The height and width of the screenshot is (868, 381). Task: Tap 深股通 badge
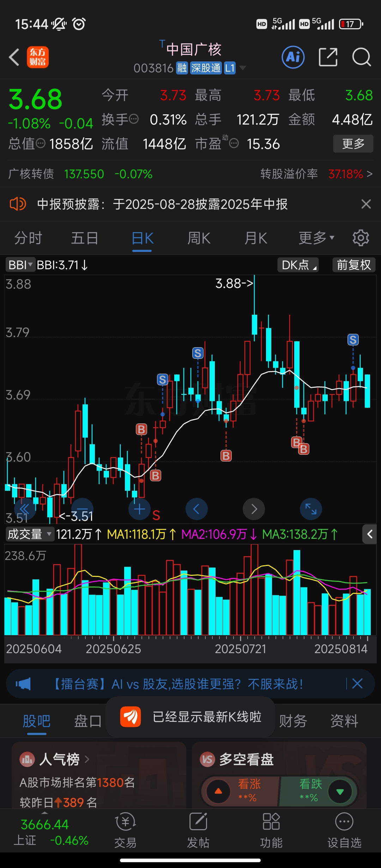pos(206,68)
